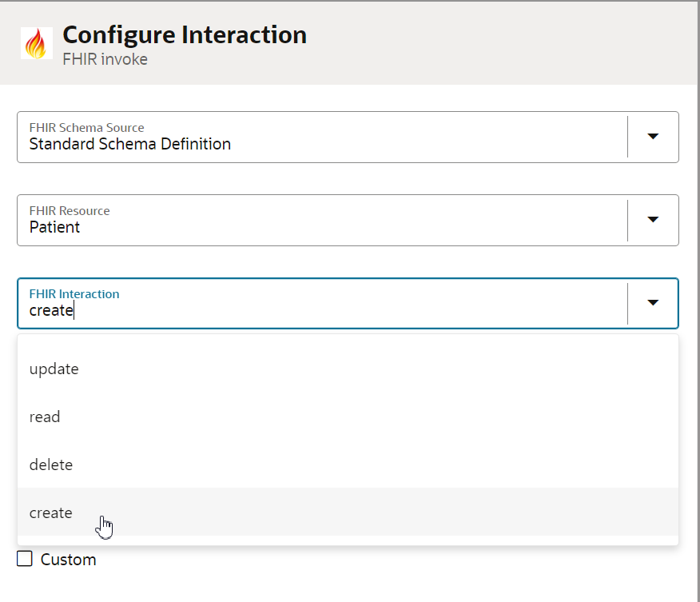Open the FHIR Resource dropdown arrow
Viewport: 700px width, 602px height.
click(653, 220)
